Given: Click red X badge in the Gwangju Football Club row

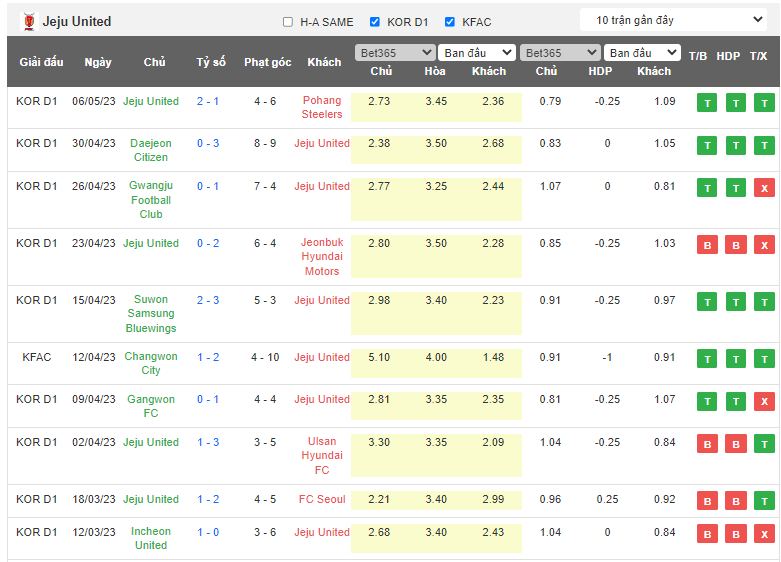Looking at the screenshot, I should pos(764,187).
